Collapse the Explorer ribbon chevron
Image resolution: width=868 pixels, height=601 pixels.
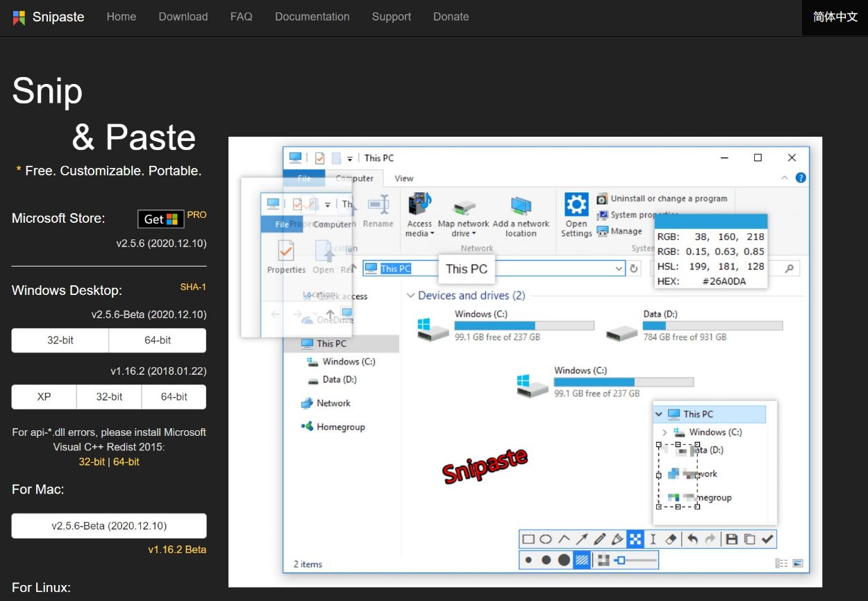click(785, 178)
